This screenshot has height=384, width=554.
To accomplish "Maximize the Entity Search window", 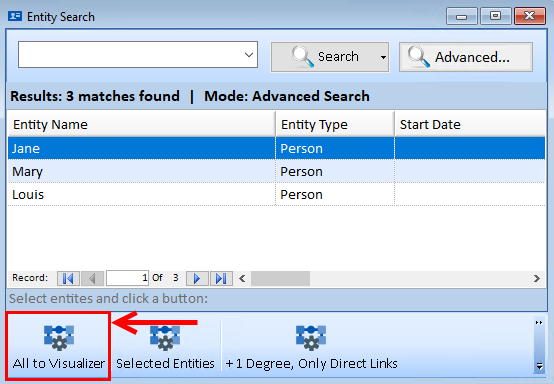I will [495, 16].
